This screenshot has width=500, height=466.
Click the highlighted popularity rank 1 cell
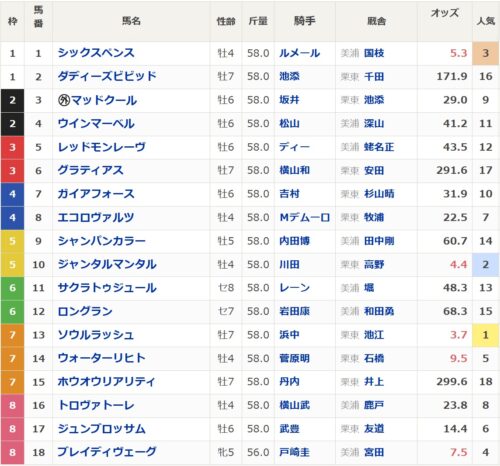point(486,335)
